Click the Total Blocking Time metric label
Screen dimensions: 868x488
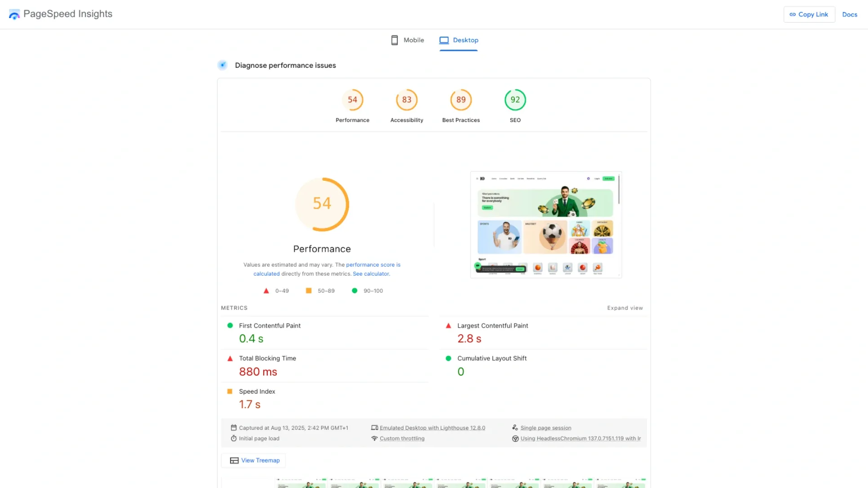pos(268,358)
